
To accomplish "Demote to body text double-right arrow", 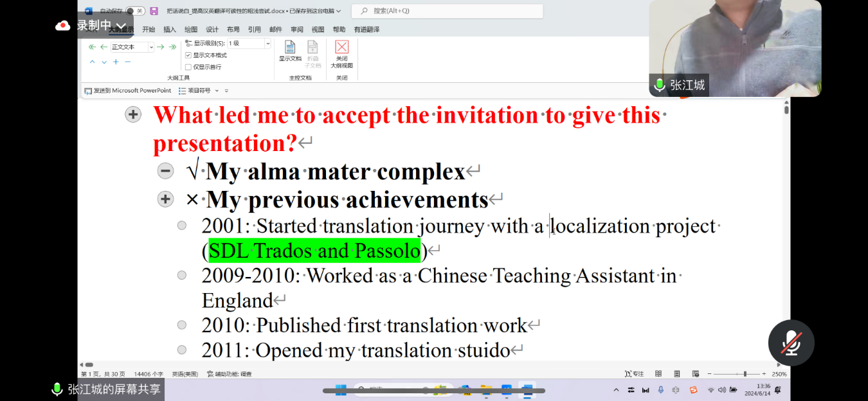I will coord(172,47).
